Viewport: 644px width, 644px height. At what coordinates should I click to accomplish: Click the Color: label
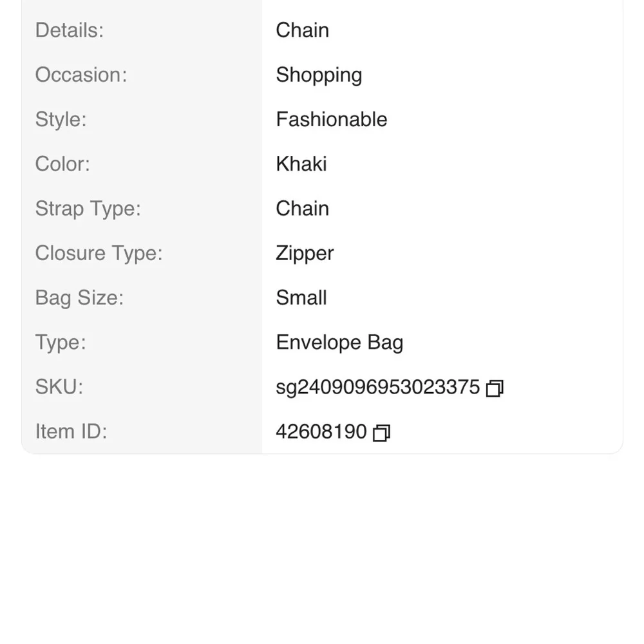[62, 164]
